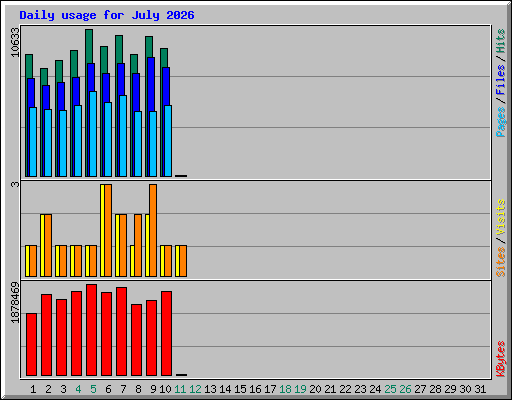Viewport: 512px width, 400px height.
Task: Select day label 8 on the x-axis
Action: click(x=138, y=389)
